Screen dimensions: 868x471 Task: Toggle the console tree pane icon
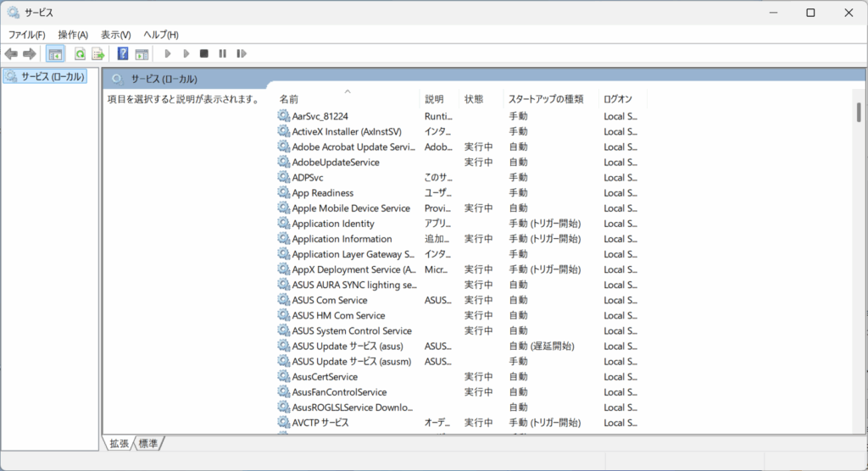[x=55, y=53]
